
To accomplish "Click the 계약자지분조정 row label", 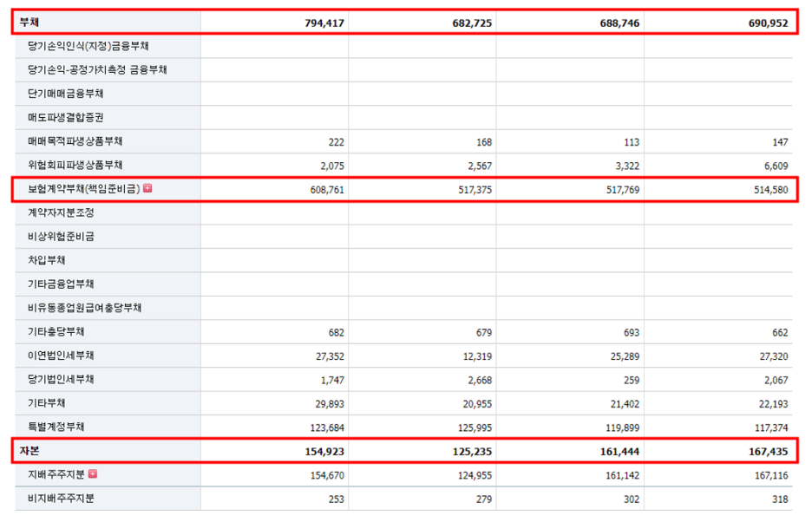I will tap(61, 212).
